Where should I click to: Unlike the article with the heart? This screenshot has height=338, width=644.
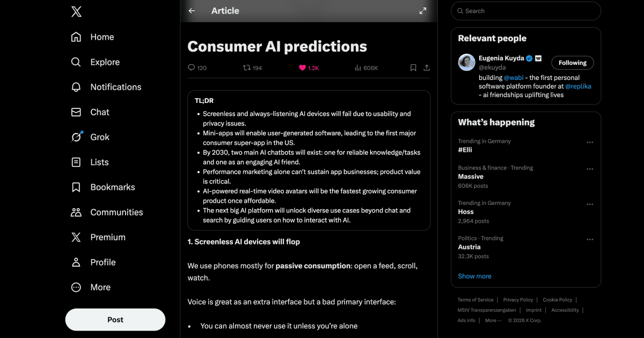point(303,68)
